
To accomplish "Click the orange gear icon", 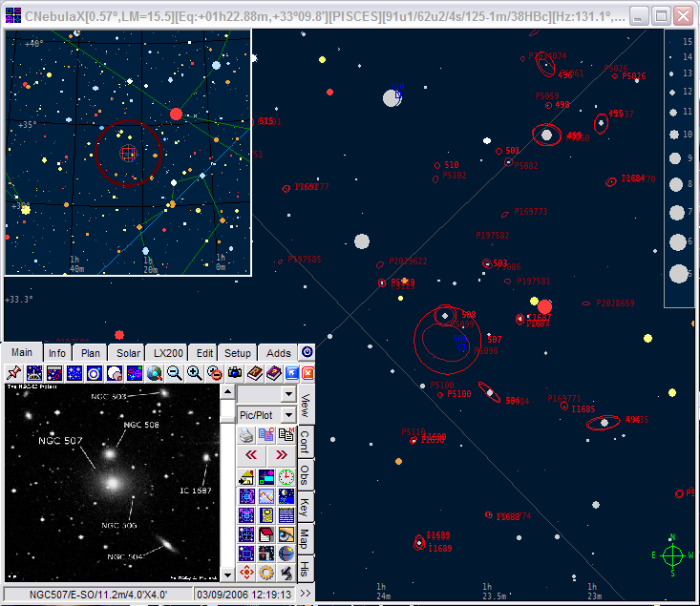I will pyautogui.click(x=266, y=573).
